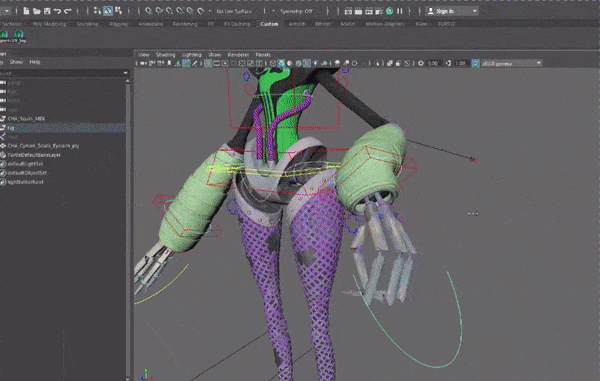This screenshot has width=600, height=381.
Task: Switch to Poly Modeling shelf tab
Action: pos(49,24)
